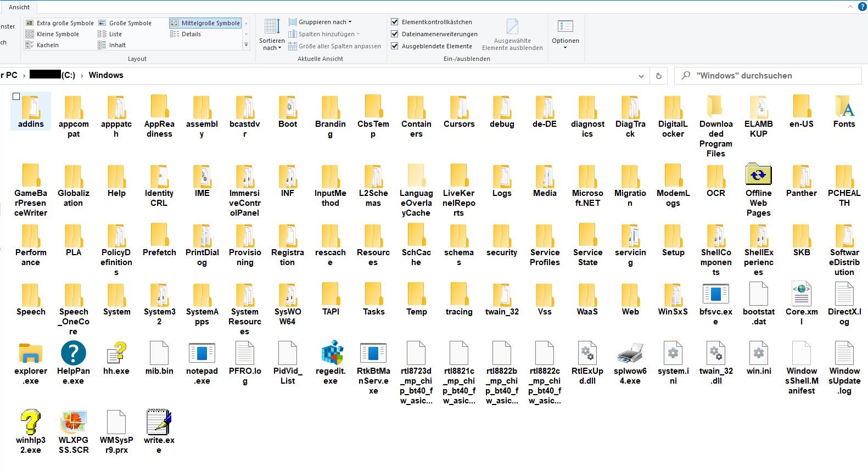
Task: Select the twain_32.dll file icon
Action: click(716, 353)
